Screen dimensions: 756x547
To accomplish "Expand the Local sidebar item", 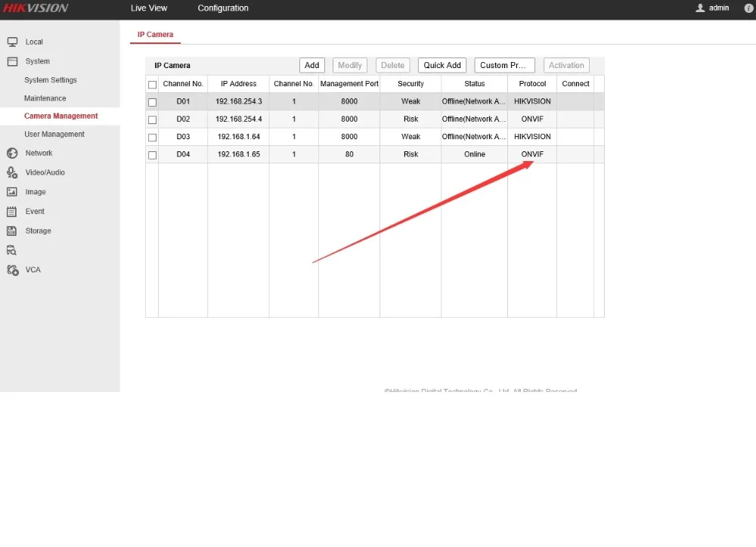I will point(34,42).
